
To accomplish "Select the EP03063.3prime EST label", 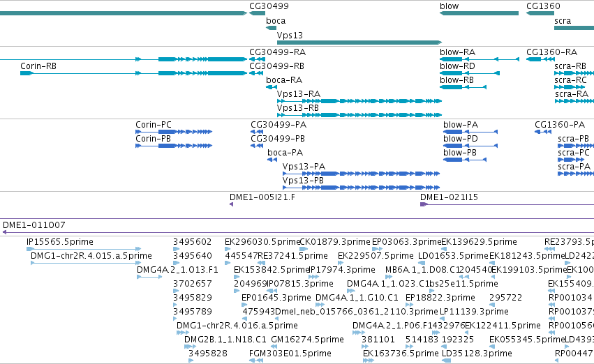I will pyautogui.click(x=406, y=242).
